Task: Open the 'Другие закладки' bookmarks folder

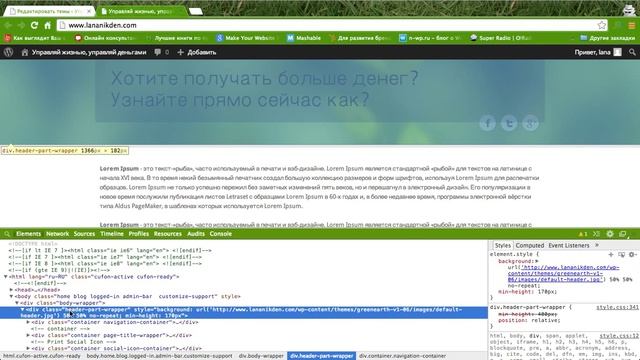Action: [607, 38]
